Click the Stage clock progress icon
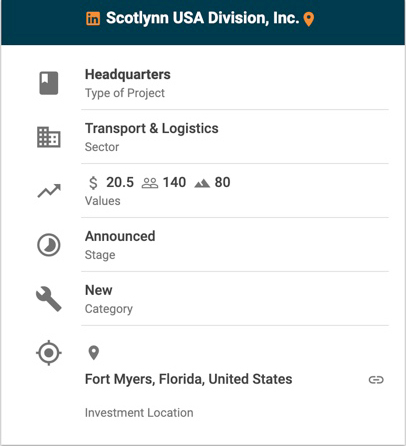 point(49,245)
